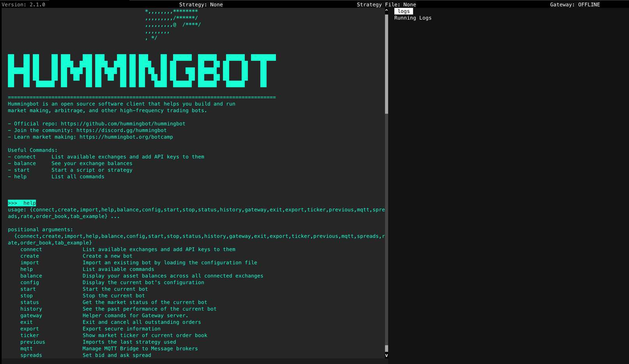This screenshot has width=629, height=364.
Task: Click 'help' under Useful Commands
Action: tap(20, 177)
